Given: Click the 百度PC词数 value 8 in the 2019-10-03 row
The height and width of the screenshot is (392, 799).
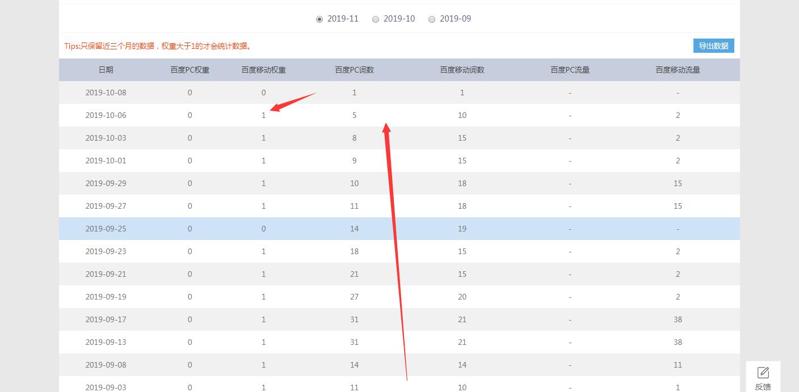Looking at the screenshot, I should [x=354, y=138].
